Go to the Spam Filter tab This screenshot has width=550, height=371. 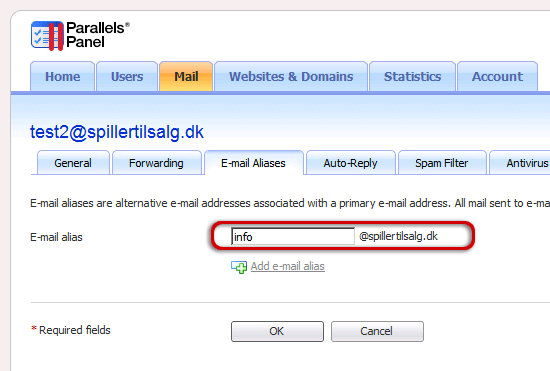click(x=442, y=163)
